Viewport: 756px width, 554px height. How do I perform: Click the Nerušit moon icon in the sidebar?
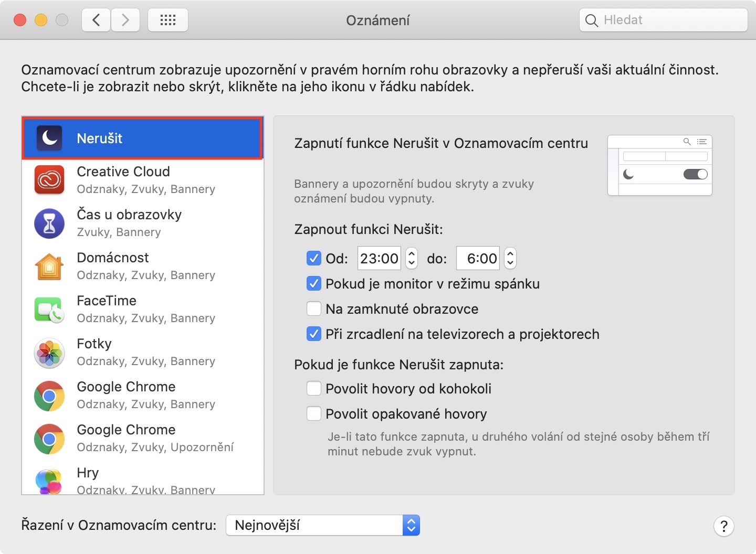coord(49,138)
